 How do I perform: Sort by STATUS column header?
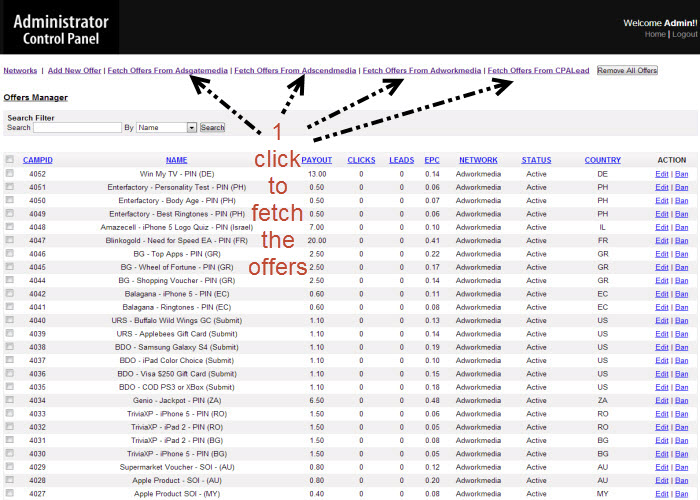point(536,160)
